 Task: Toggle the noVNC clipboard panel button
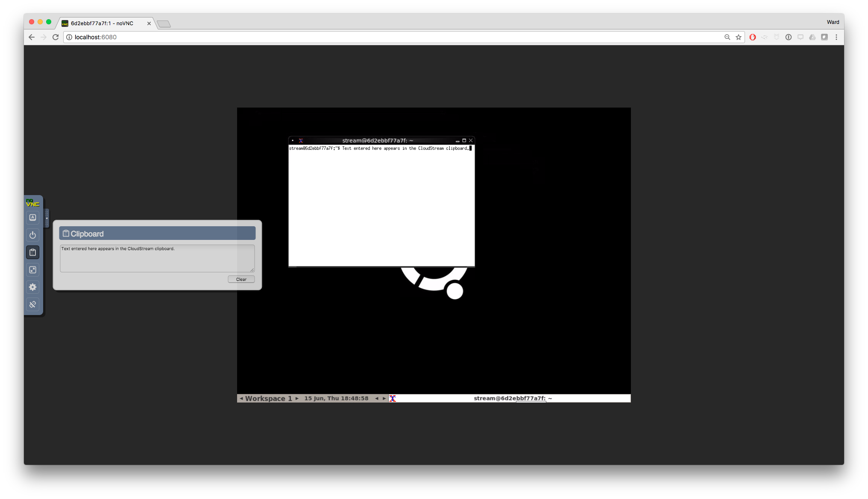coord(32,253)
